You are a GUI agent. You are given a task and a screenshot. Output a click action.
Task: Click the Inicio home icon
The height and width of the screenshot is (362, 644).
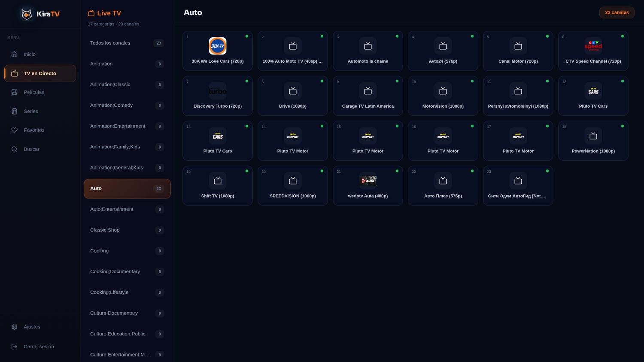point(14,54)
